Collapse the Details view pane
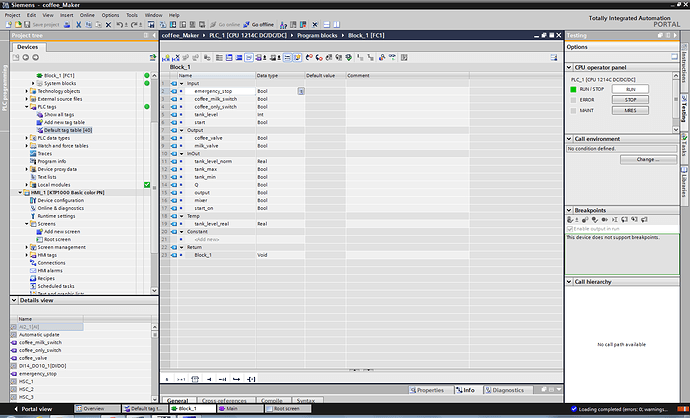This screenshot has height=418, width=690. pyautogui.click(x=14, y=300)
